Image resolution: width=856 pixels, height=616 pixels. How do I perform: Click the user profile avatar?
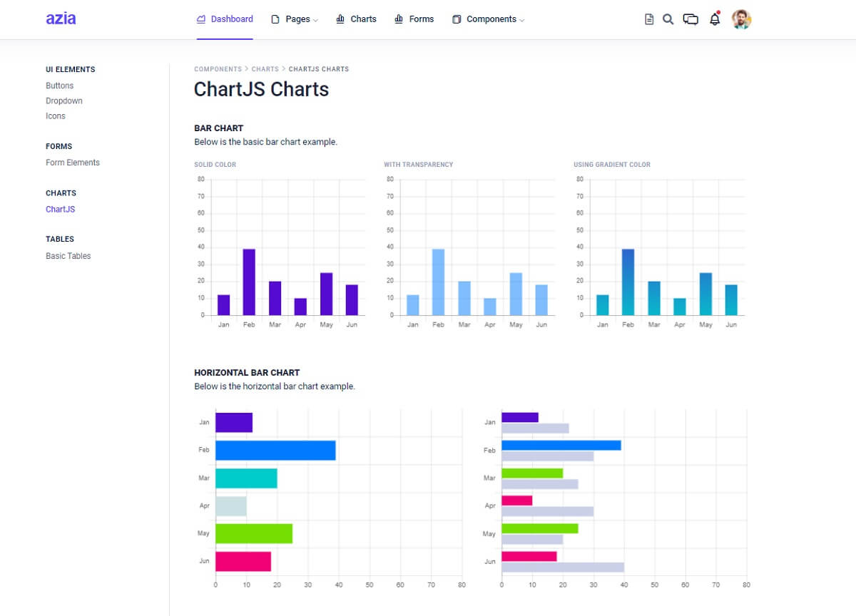coord(741,19)
